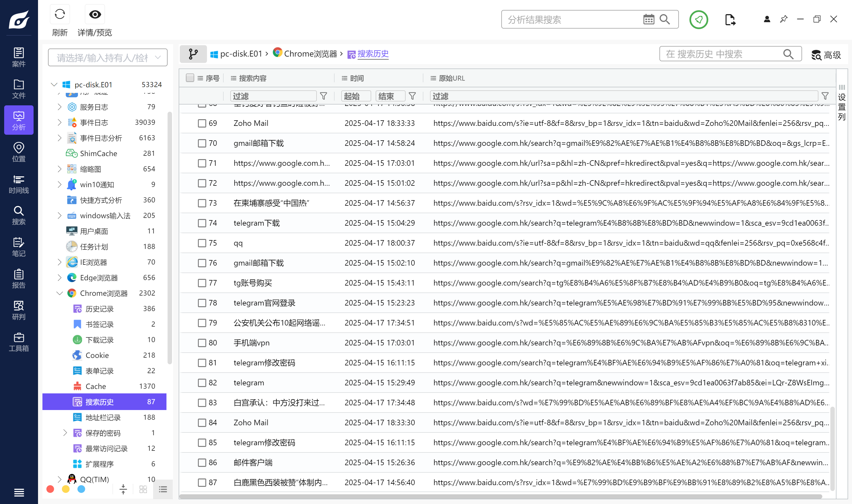Select the red color tag dot
The width and height of the screenshot is (852, 504).
[50, 489]
